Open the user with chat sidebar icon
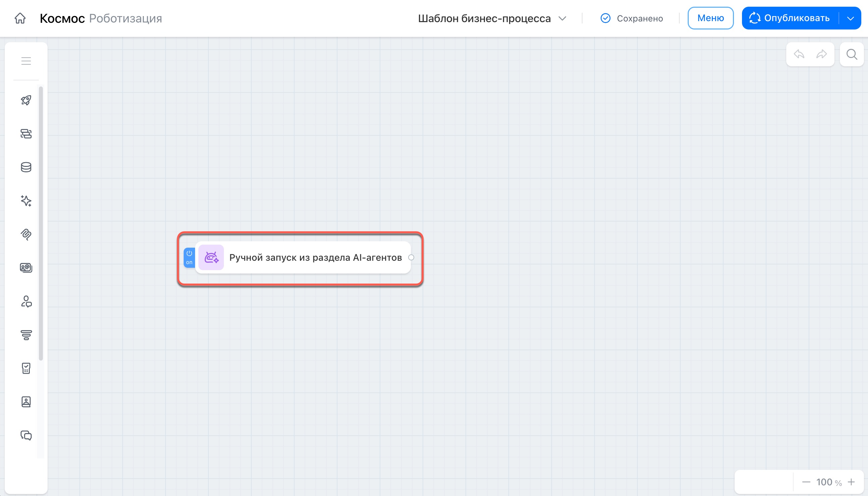Viewport: 868px width, 496px height. click(x=26, y=302)
